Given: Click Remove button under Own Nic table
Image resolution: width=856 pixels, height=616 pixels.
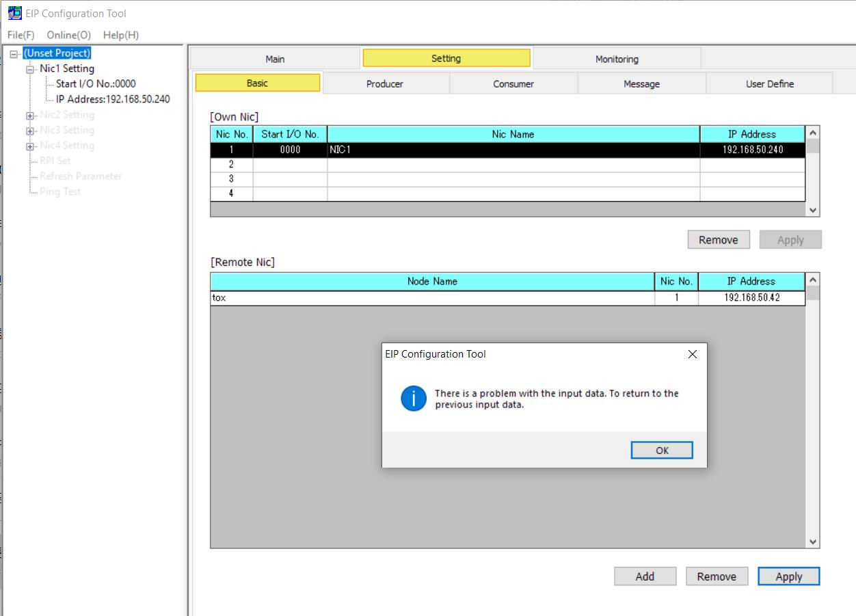Looking at the screenshot, I should pos(718,240).
